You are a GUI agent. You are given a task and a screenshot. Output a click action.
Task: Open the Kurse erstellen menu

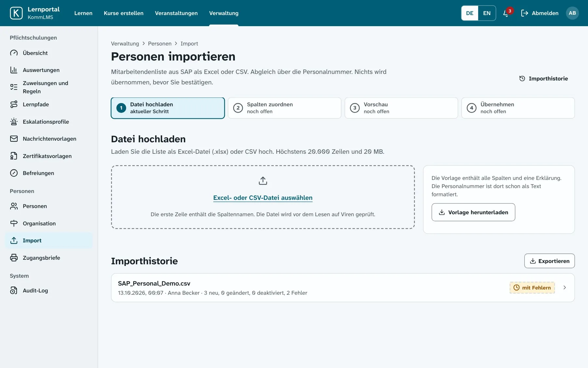click(123, 13)
